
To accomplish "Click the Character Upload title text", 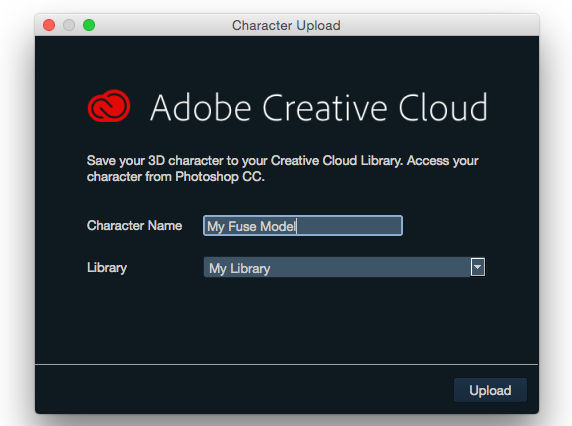I will point(286,26).
